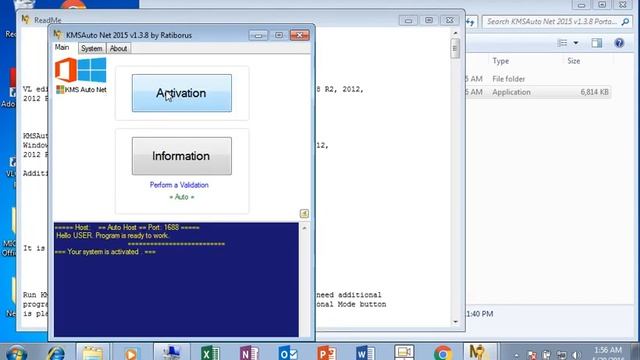This screenshot has width=640, height=360.
Task: Click the network tray icon
Action: point(562,355)
